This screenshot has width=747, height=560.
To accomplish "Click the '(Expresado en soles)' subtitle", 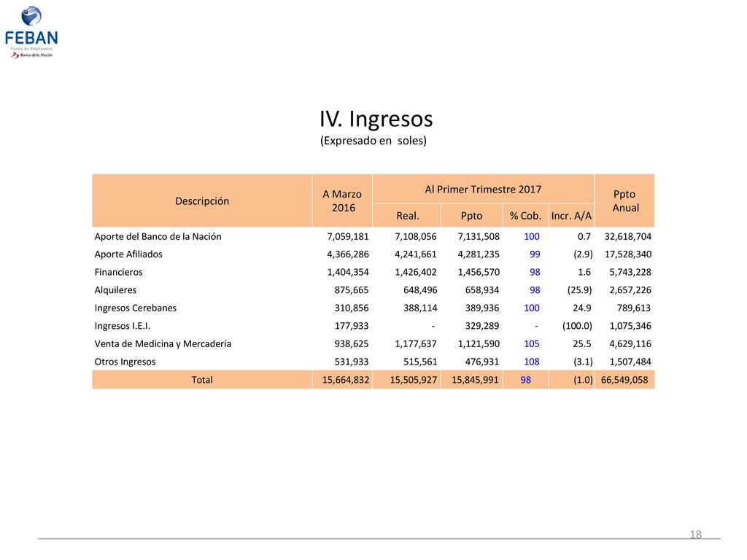I will click(373, 141).
